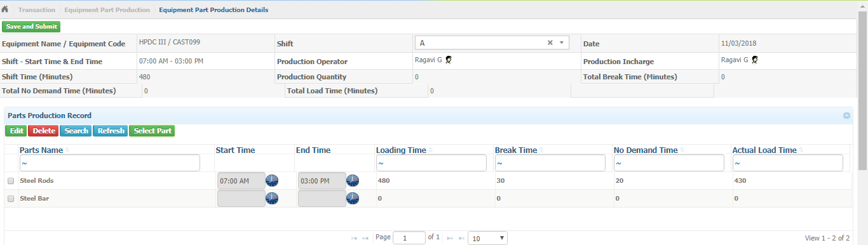The image size is (868, 245).
Task: Click Steel Rods break time value 30
Action: tap(500, 181)
